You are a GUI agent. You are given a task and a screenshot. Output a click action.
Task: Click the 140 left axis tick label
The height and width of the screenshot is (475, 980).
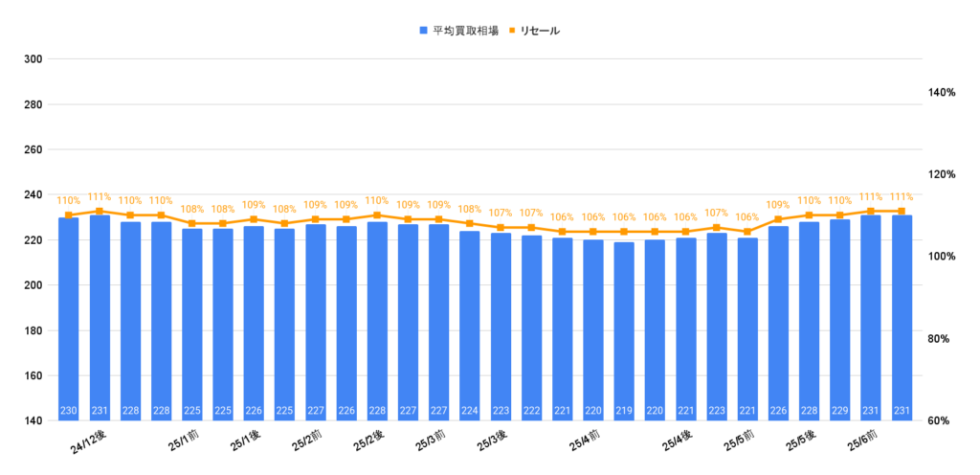33,420
